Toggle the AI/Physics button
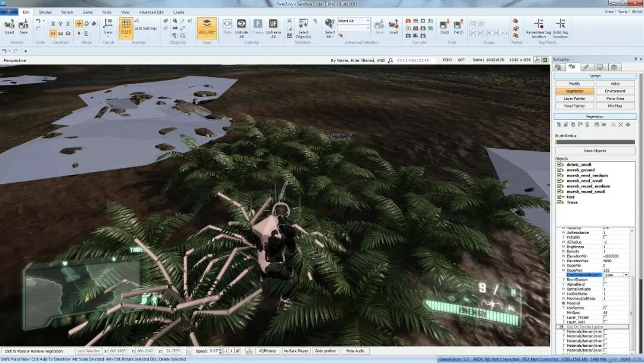Screen dimensions: 644x363 click(x=267, y=351)
